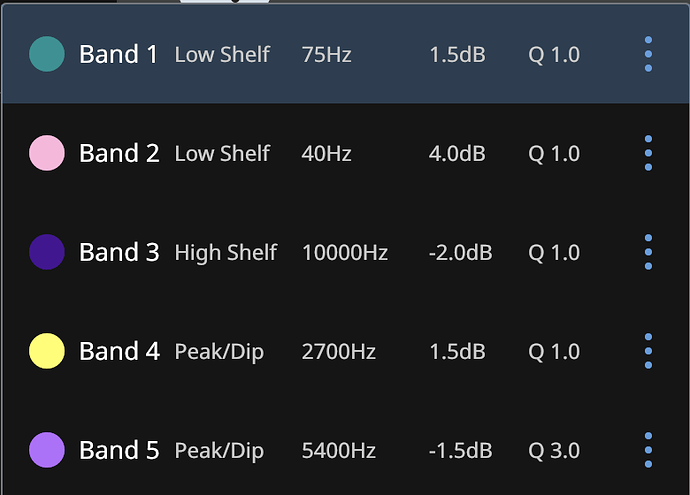Click the violet Band 5 color circle
The image size is (690, 495).
click(47, 450)
